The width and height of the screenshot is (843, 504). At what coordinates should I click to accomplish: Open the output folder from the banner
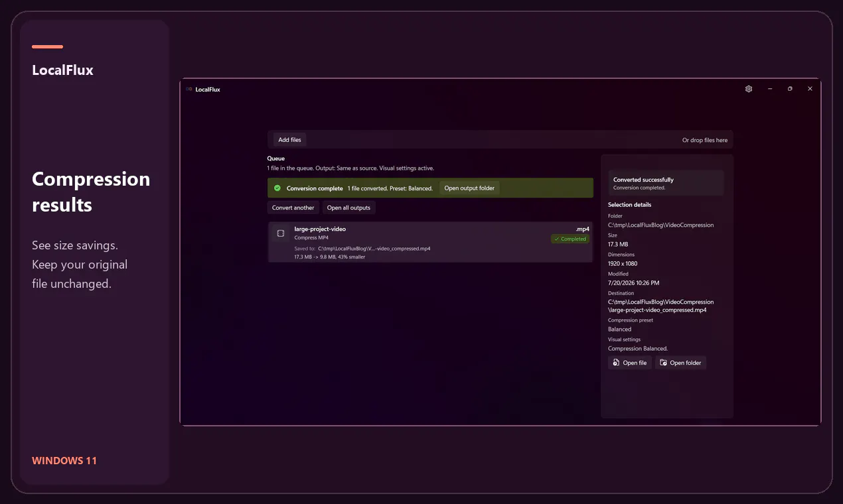[469, 188]
